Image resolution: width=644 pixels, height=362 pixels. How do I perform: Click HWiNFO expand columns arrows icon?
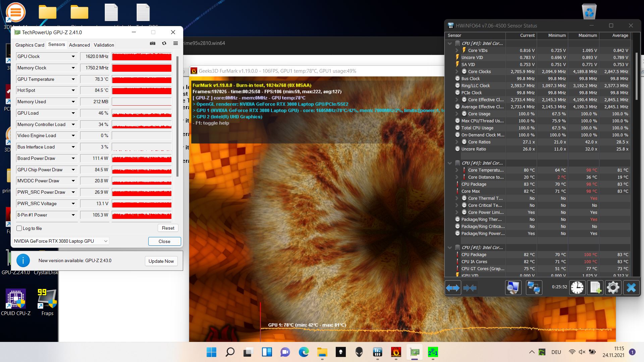453,288
